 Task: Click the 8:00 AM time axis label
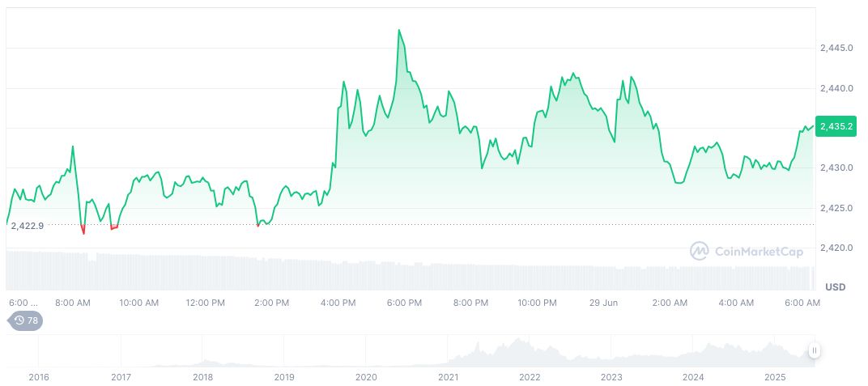[72, 303]
